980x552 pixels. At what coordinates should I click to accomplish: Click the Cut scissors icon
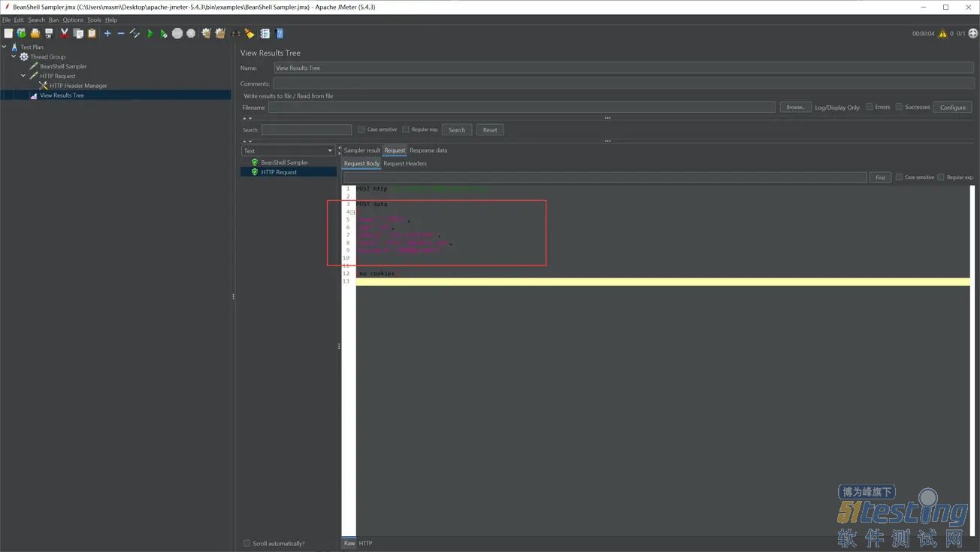tap(65, 33)
